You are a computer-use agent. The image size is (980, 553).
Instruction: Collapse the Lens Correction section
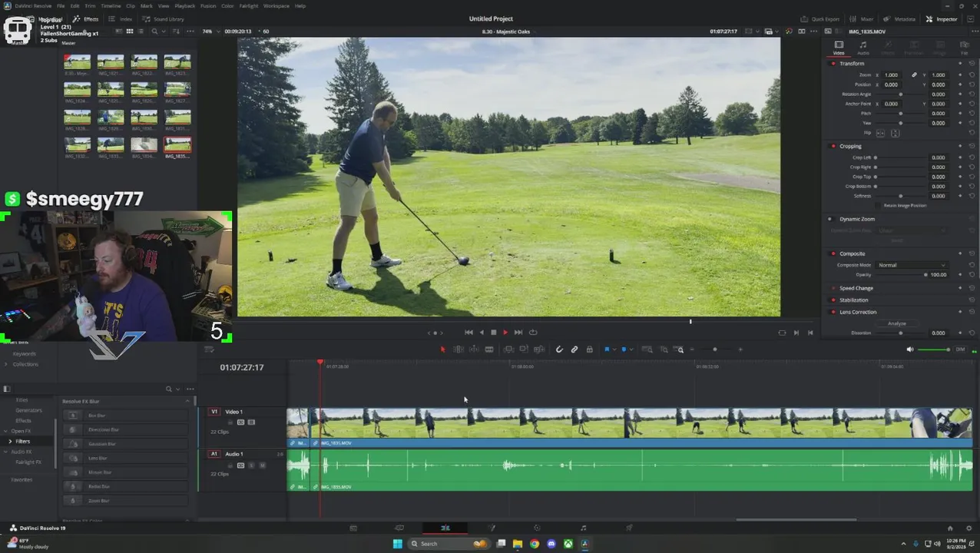click(858, 312)
